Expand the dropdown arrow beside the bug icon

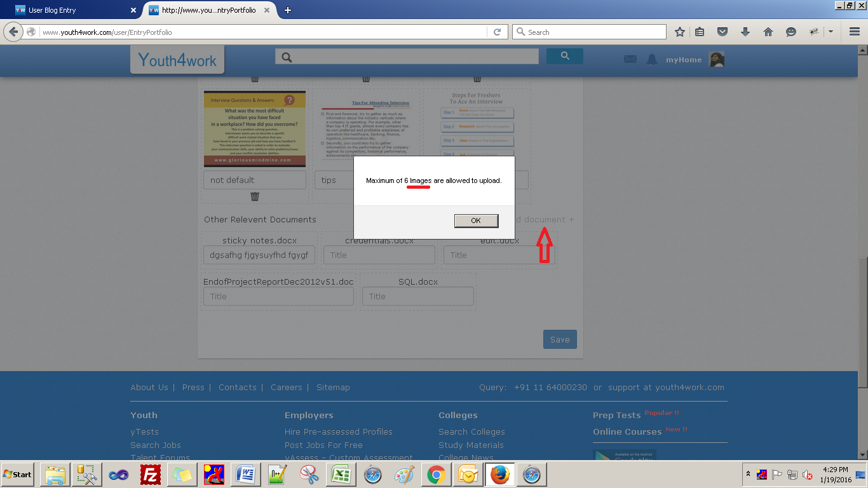831,32
